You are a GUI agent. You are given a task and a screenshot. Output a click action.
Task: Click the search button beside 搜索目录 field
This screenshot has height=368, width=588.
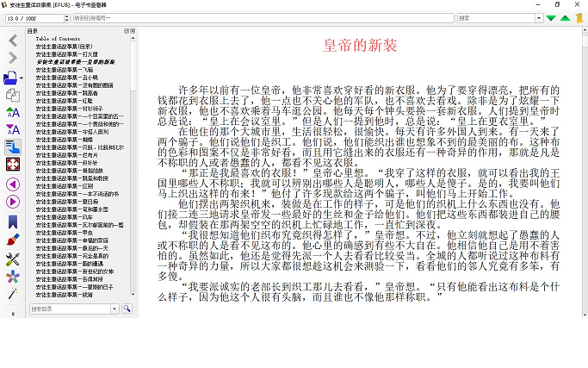[127, 309]
